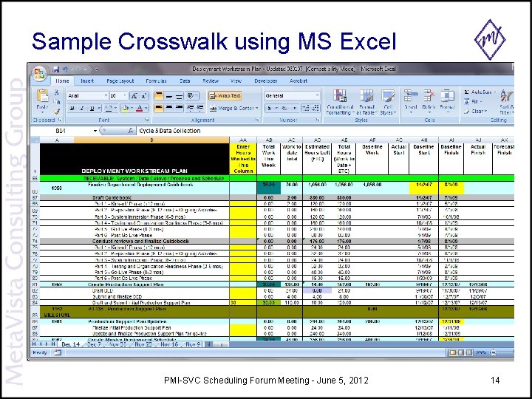The height and width of the screenshot is (399, 532).
Task: Switch to Page Layout view button in status bar
Action: (x=461, y=352)
